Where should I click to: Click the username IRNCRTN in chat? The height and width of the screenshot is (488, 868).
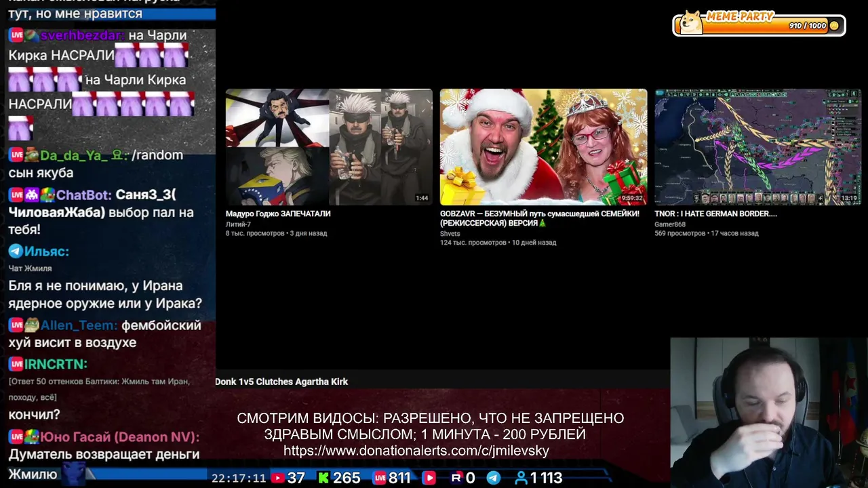(x=56, y=365)
